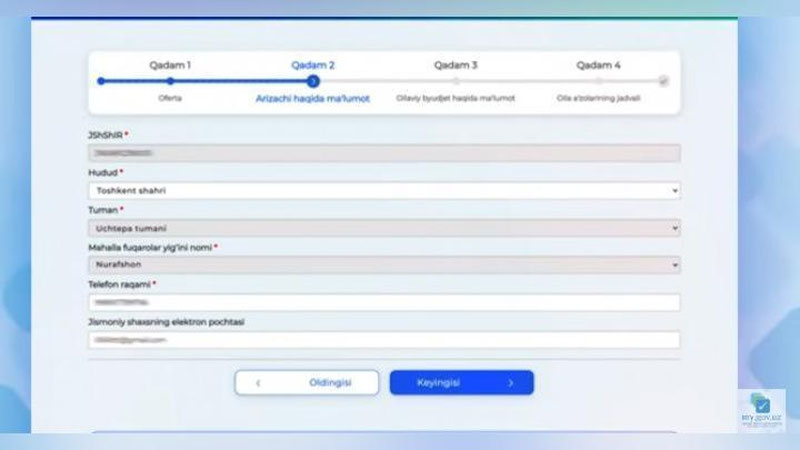This screenshot has width=800, height=450.
Task: Click the Qadam 3 step dot
Action: 455,82
